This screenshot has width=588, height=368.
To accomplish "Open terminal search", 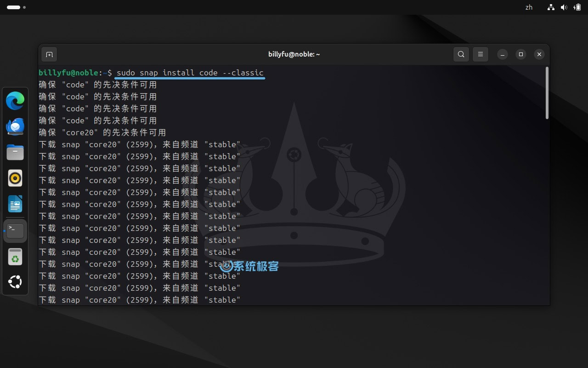I will [x=461, y=54].
